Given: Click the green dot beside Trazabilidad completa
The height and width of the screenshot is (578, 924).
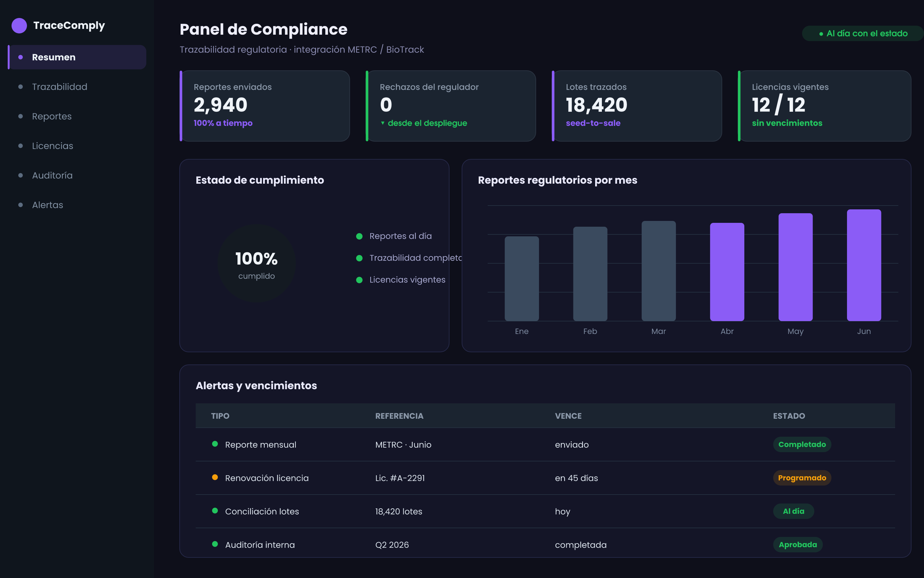Looking at the screenshot, I should click(x=359, y=258).
